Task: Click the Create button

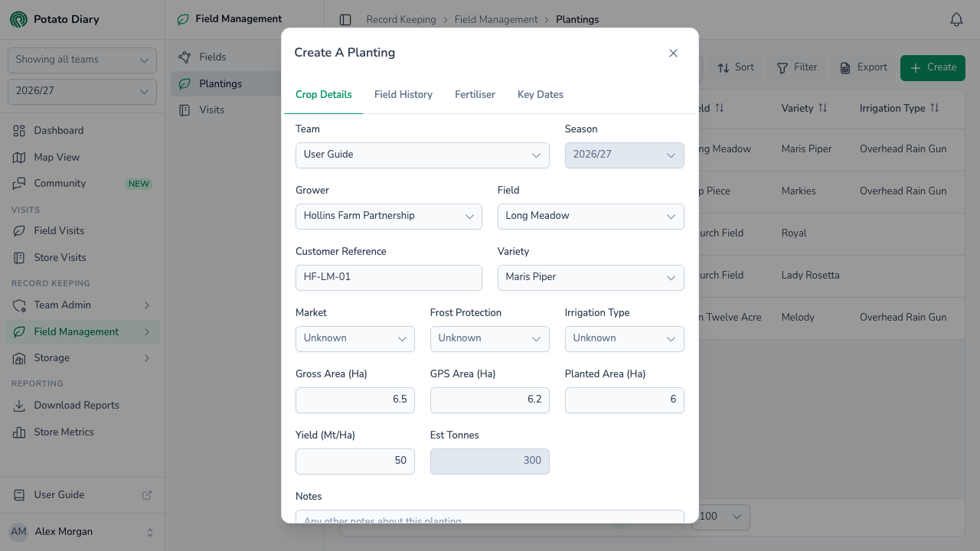Action: point(933,67)
